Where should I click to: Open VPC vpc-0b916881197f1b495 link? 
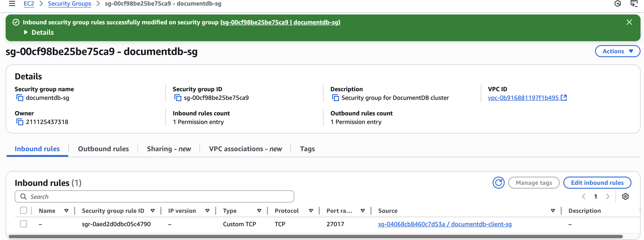523,98
